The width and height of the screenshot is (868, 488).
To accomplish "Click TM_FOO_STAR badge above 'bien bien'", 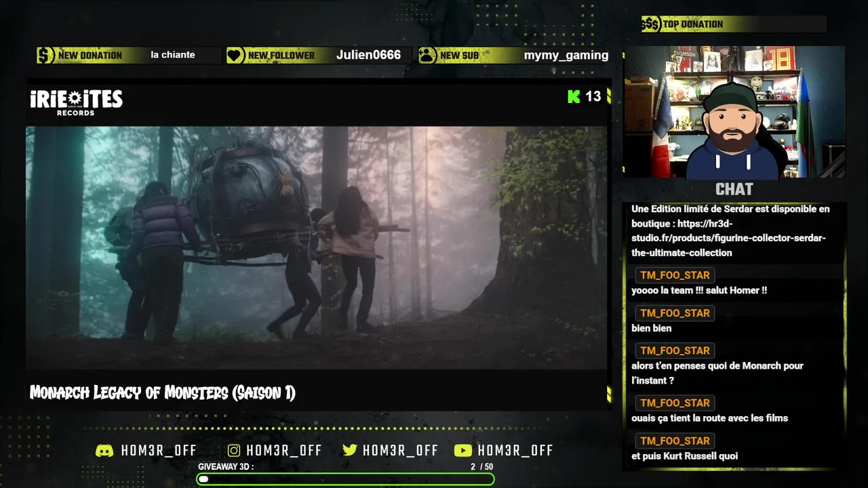I will (675, 313).
